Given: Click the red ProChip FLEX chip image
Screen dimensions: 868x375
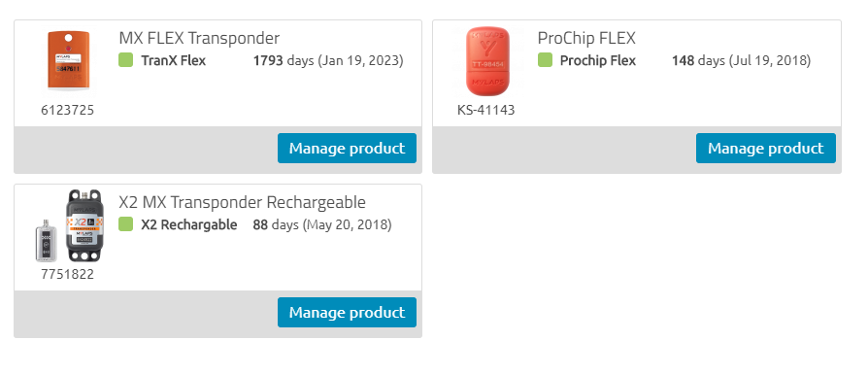Looking at the screenshot, I should point(487,61).
